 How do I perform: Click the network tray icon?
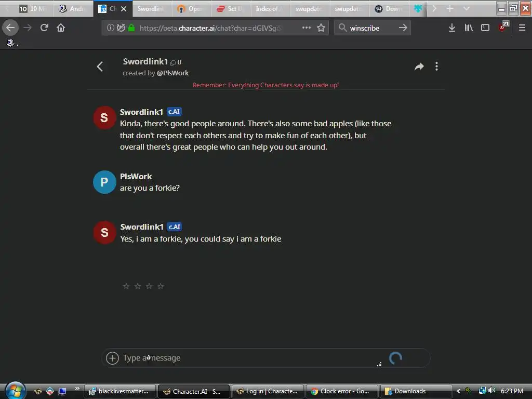[x=482, y=391]
